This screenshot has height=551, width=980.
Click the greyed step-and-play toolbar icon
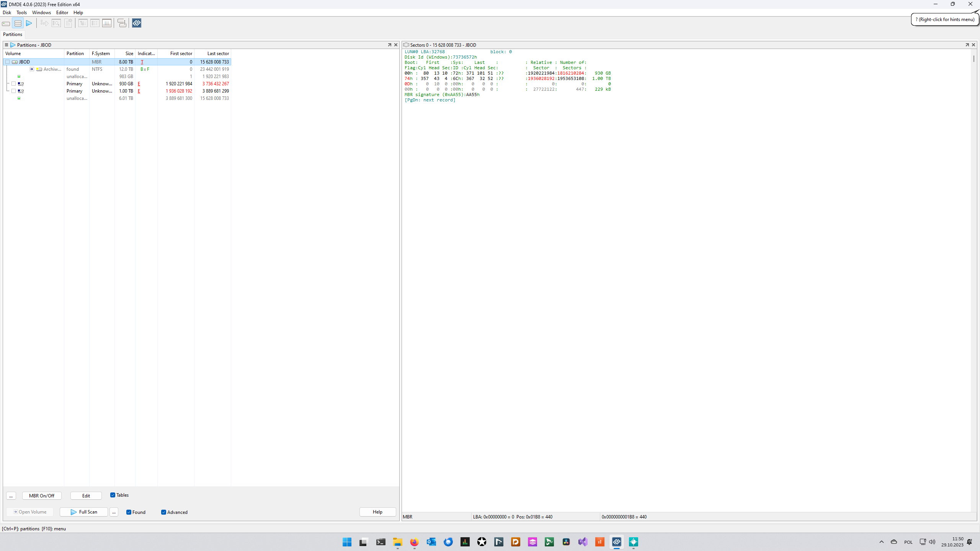(44, 23)
